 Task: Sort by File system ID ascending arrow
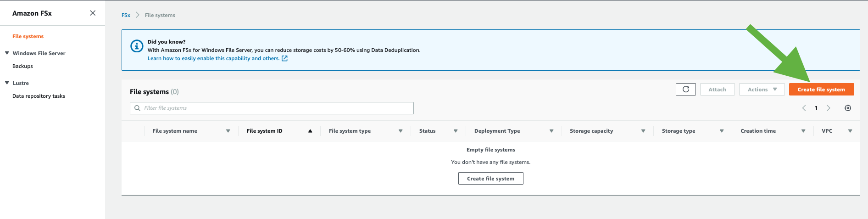tap(310, 131)
